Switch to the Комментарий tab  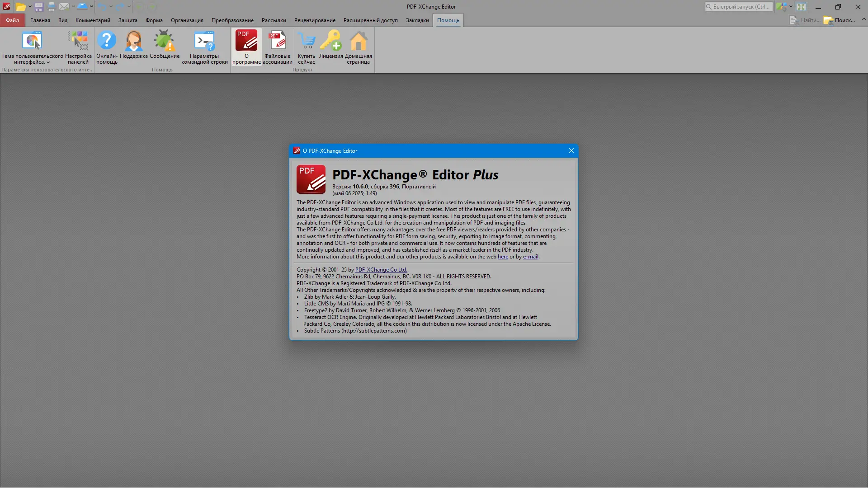click(93, 20)
